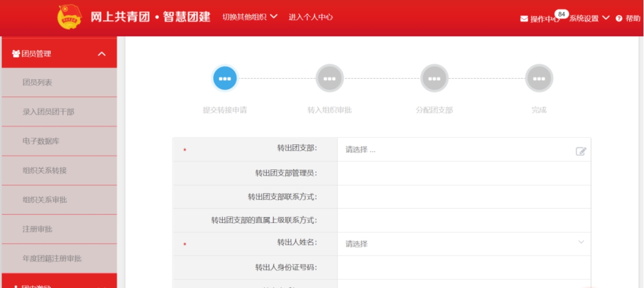Click the 帮助 question mark icon
The image size is (644, 288).
pos(619,19)
